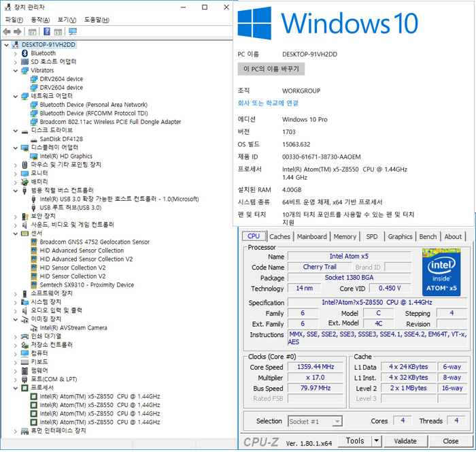Select Bluetooth Device (RFCOMM Protocol TDI) row
The height and width of the screenshot is (452, 476).
tap(94, 114)
